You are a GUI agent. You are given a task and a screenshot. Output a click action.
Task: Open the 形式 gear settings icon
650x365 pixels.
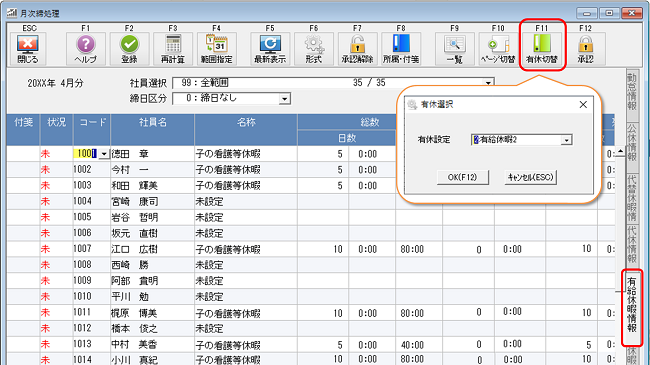coord(314,49)
